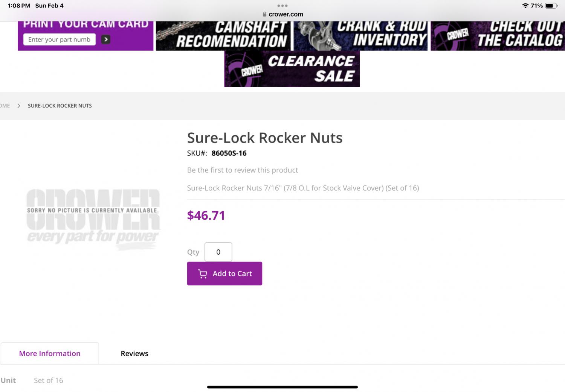Open the three-dot multitasking menu at top
This screenshot has width=565, height=392.
(282, 6)
